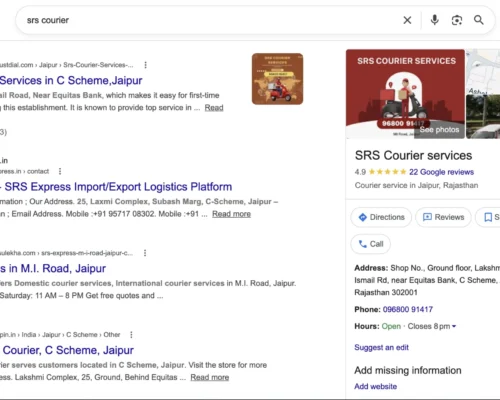
Task: Click Add website link
Action: point(375,386)
